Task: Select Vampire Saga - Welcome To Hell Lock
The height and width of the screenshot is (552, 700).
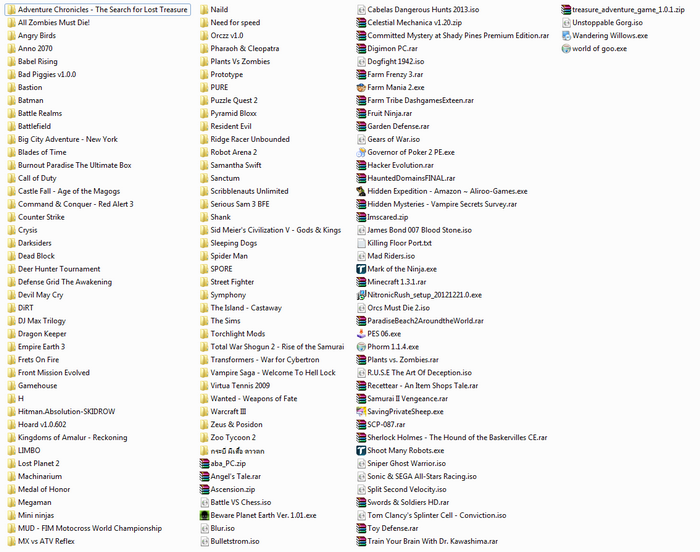Action: pos(273,372)
